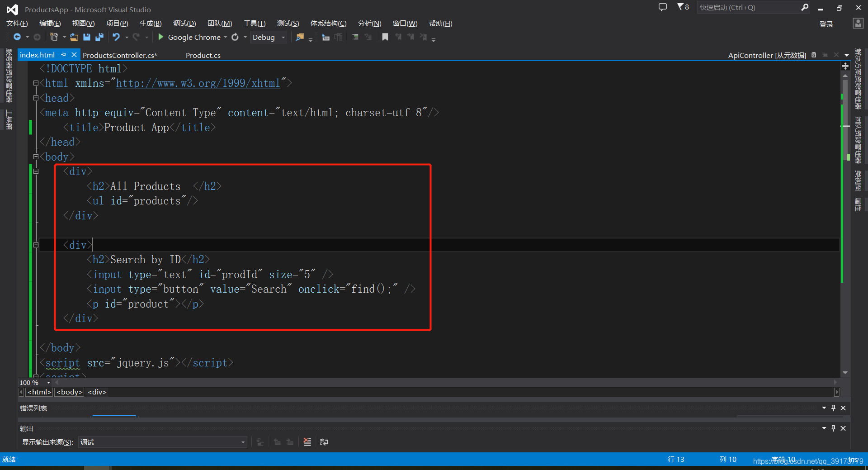Open the 解决方案资源管理器 side tab
The height and width of the screenshot is (470, 868).
[858, 79]
